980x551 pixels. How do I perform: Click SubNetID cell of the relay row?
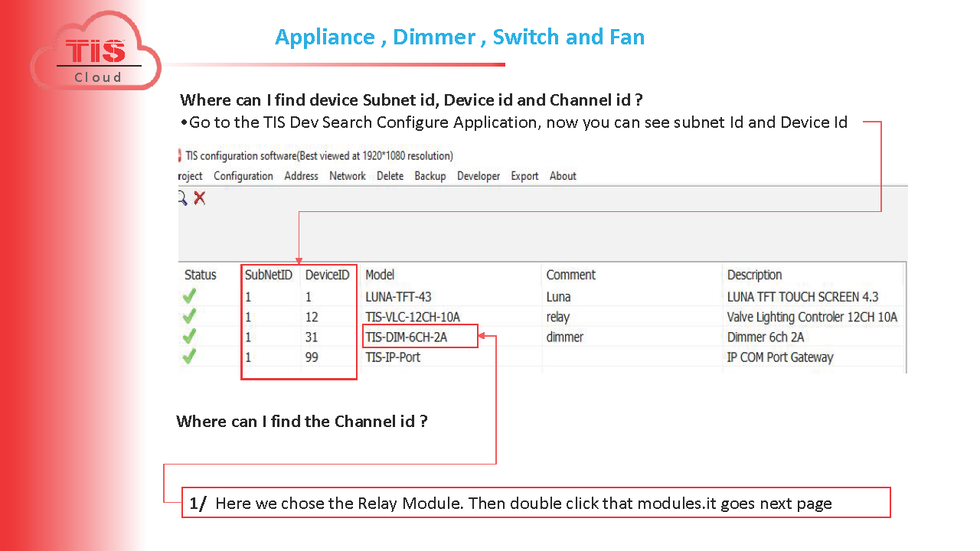(x=248, y=317)
